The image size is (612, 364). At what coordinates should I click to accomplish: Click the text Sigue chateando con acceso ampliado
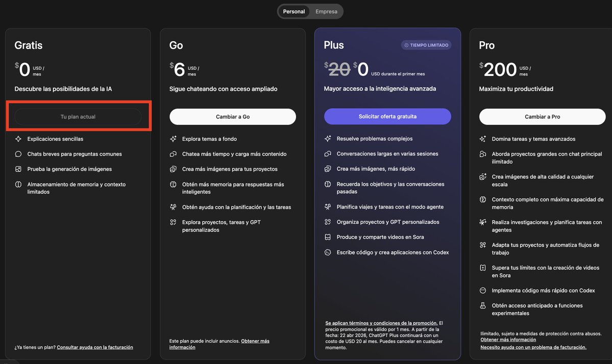pyautogui.click(x=223, y=89)
